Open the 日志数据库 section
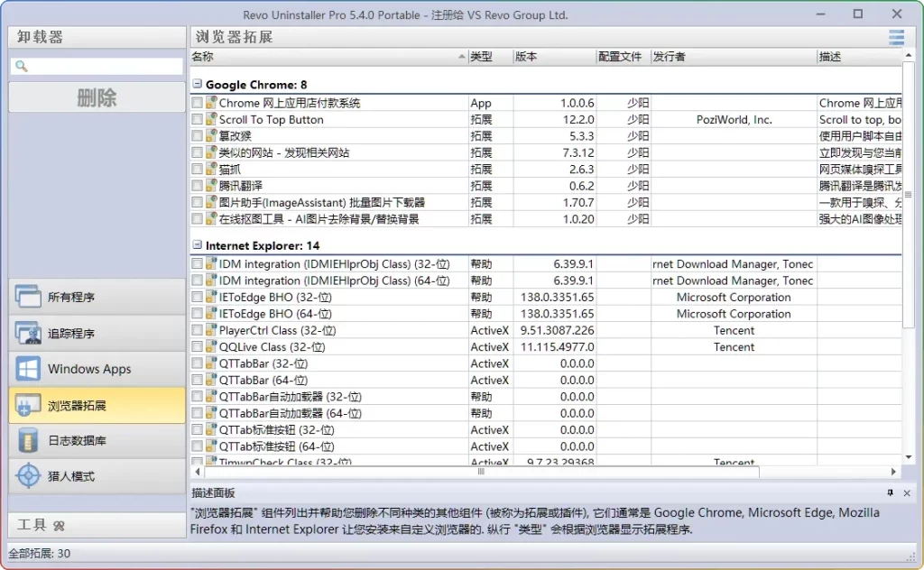This screenshot has height=570, width=924. coord(97,440)
